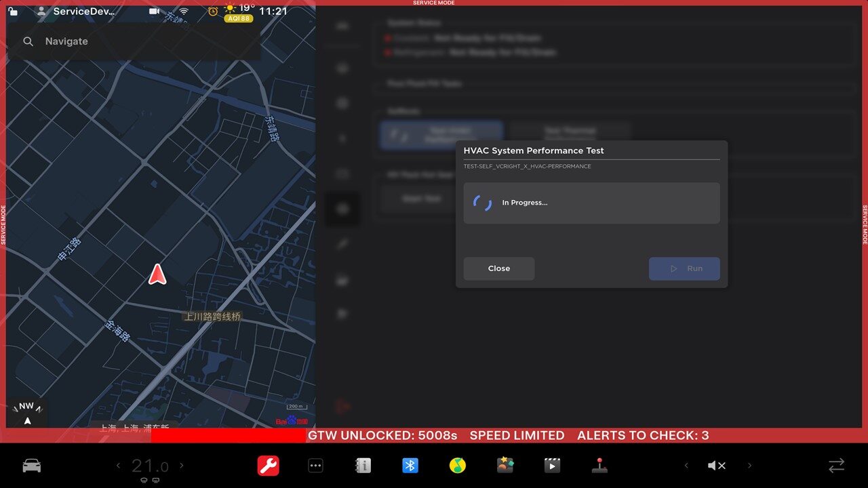Open the car controls icon

click(32, 466)
